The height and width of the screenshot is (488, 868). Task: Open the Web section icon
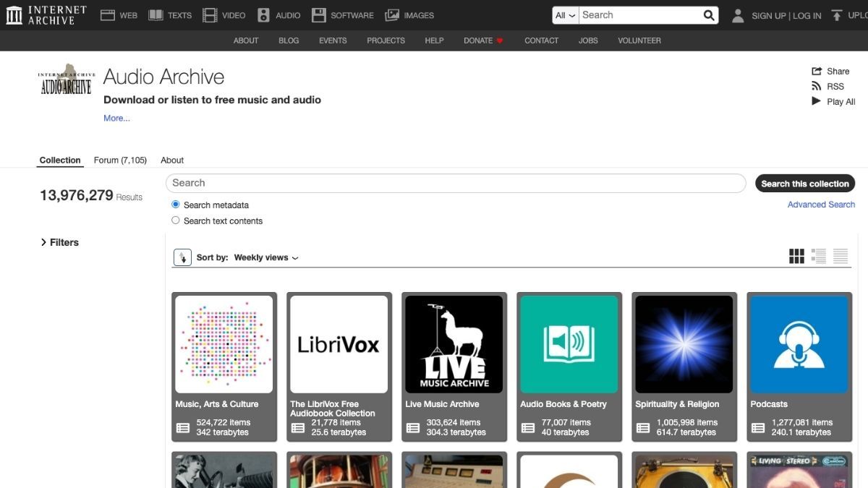pyautogui.click(x=108, y=15)
